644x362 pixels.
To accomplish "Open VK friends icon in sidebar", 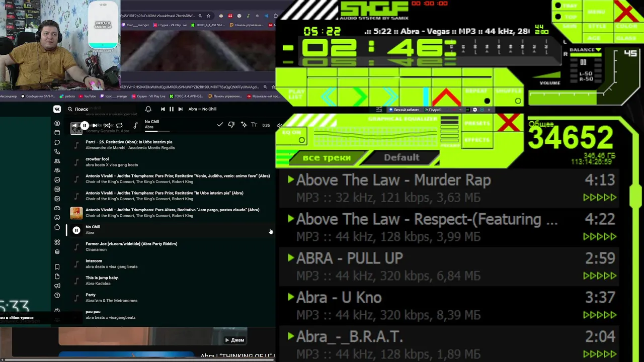I will click(57, 161).
